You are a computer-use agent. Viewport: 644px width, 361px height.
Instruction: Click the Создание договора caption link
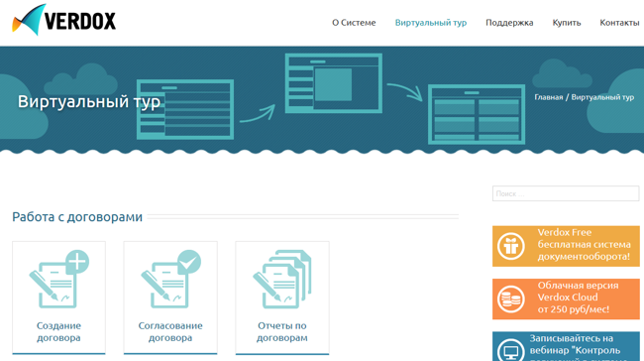coord(58,332)
